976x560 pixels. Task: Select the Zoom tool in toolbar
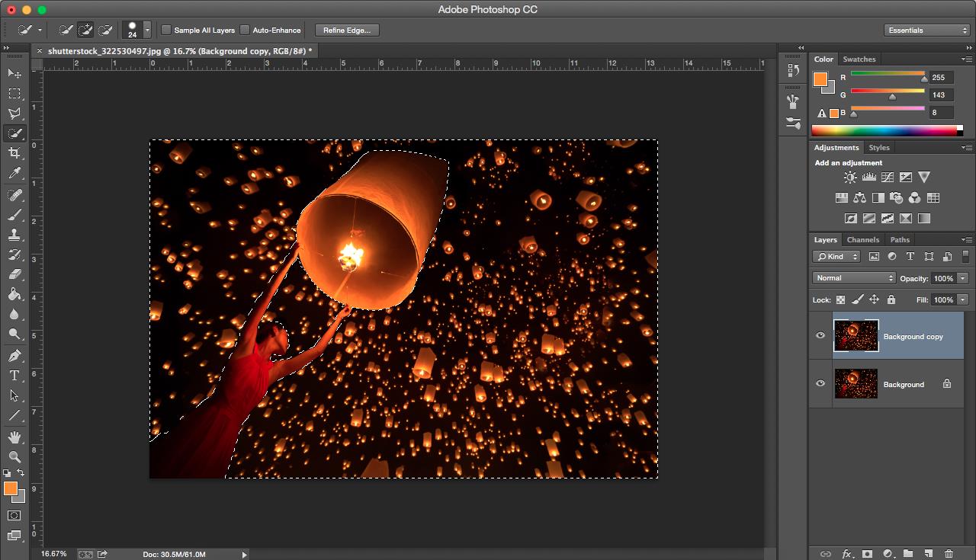(x=14, y=457)
